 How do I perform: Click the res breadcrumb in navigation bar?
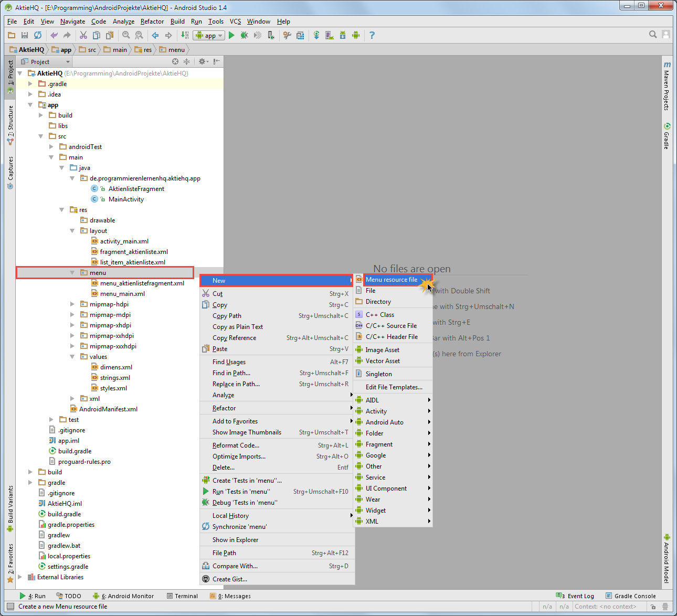point(143,50)
